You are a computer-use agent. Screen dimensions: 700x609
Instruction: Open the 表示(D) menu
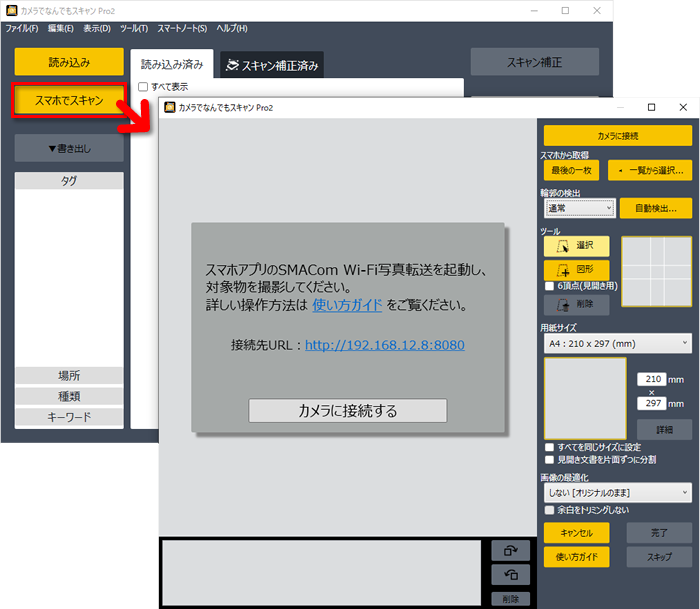(x=97, y=29)
